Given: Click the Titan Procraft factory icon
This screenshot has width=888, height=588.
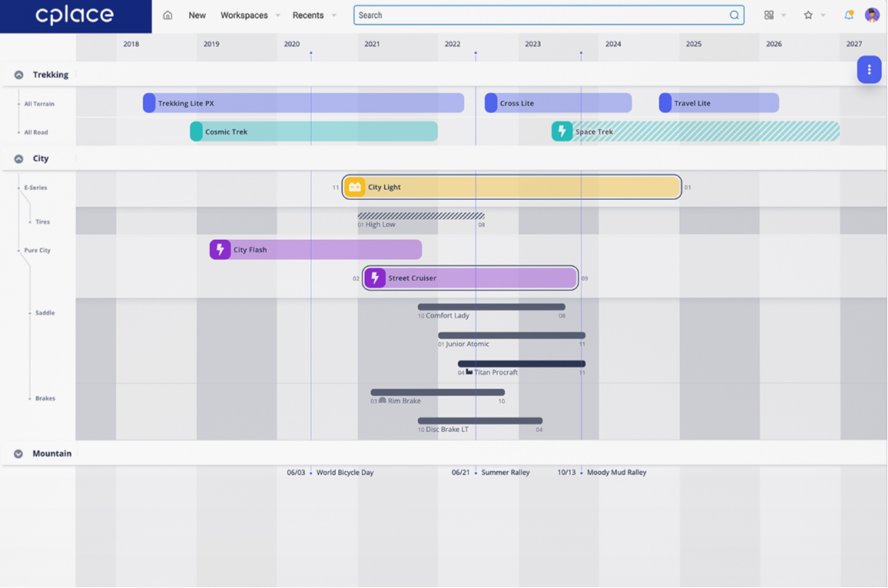Looking at the screenshot, I should (469, 372).
